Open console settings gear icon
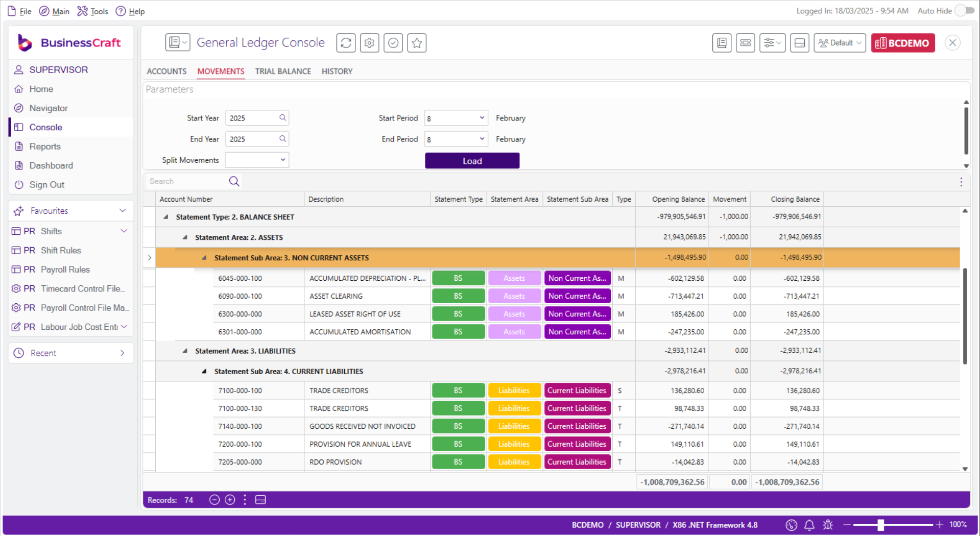 369,43
